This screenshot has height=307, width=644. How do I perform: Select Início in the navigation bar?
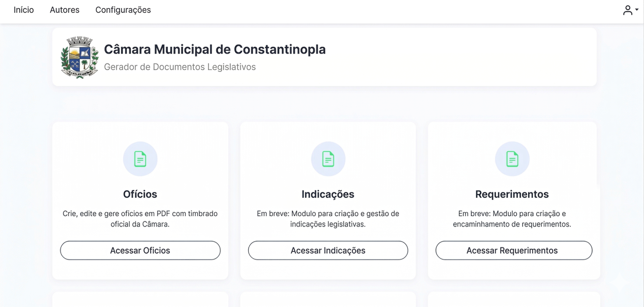tap(24, 10)
